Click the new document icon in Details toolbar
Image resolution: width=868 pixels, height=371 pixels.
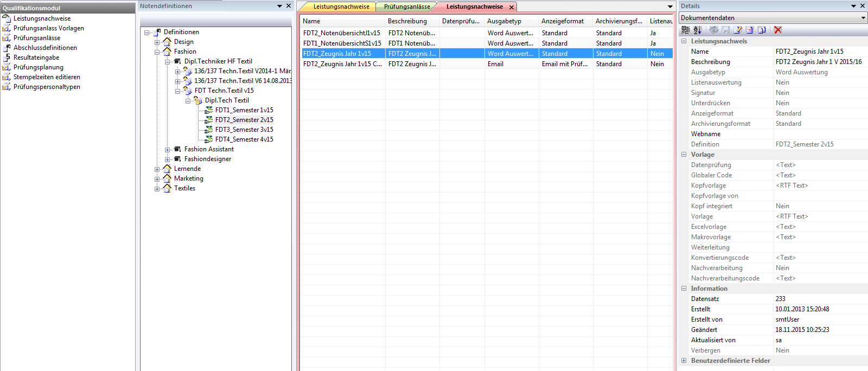click(x=750, y=30)
